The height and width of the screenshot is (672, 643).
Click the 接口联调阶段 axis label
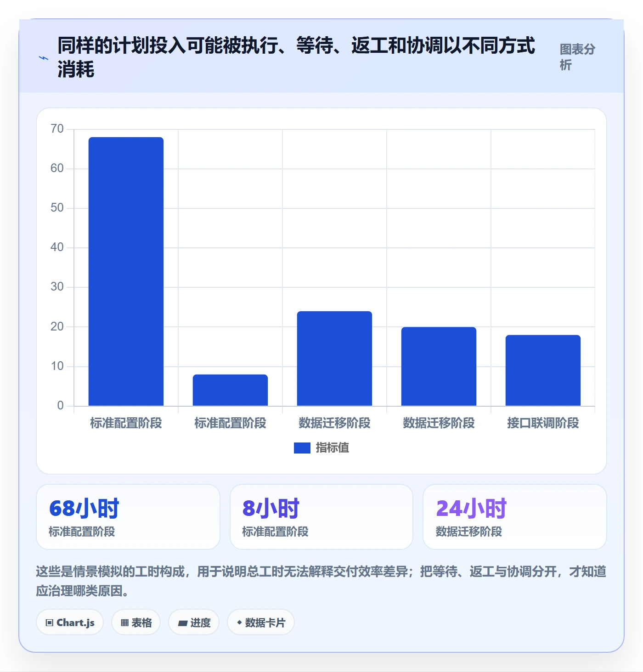[x=543, y=423]
